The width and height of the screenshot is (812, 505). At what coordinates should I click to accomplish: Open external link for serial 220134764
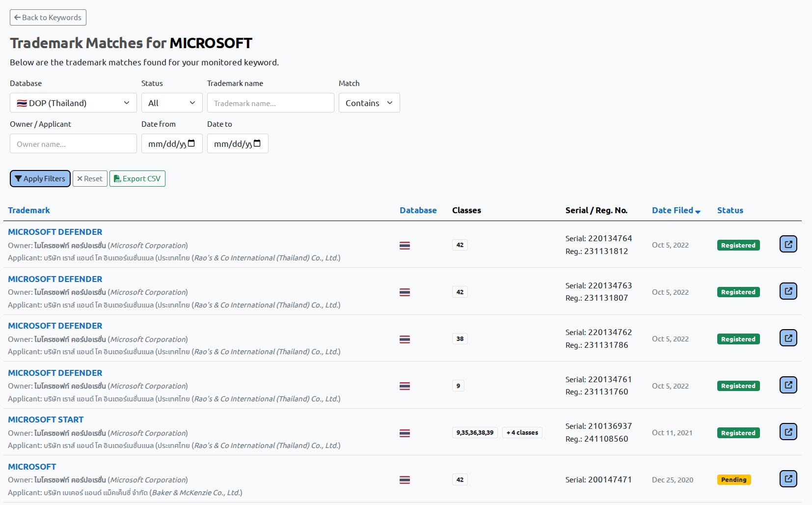[788, 244]
